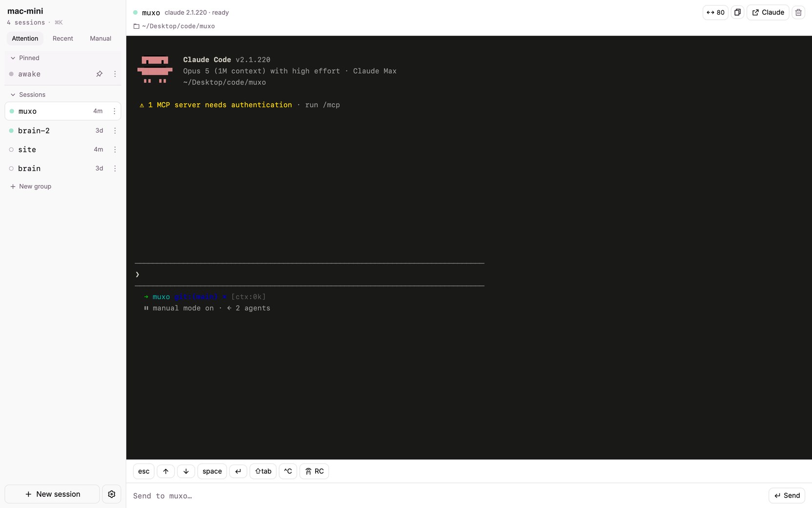Send the esc key
812x508 pixels.
click(144, 471)
